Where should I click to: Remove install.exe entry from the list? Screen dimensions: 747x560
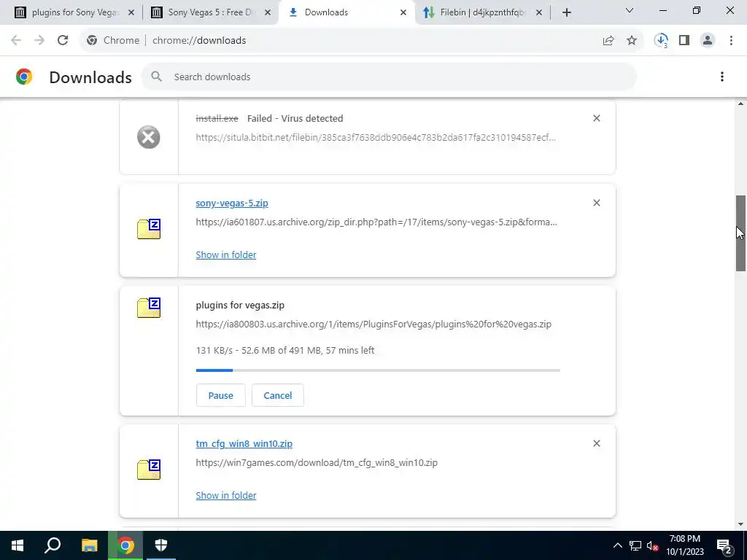pos(597,118)
